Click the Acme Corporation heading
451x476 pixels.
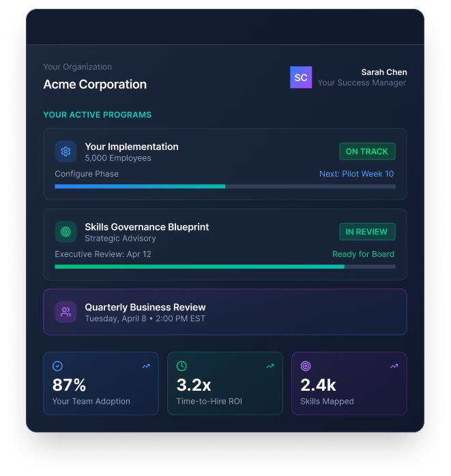tap(95, 85)
